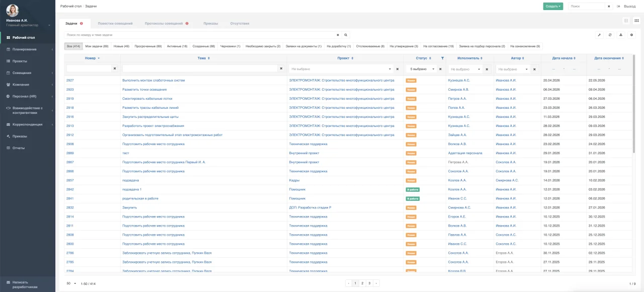
Task: Click the magnifier icon in task search
Action: [346, 35]
